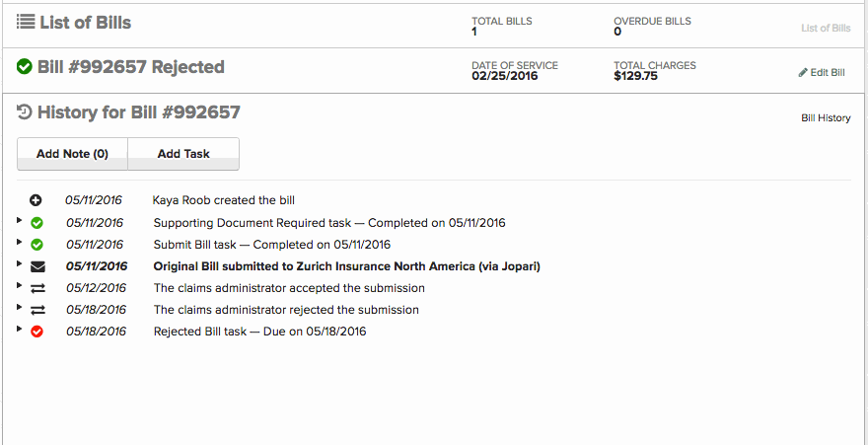Expand the claims administrator accepted row
Screen dimensions: 868x445
20,285
